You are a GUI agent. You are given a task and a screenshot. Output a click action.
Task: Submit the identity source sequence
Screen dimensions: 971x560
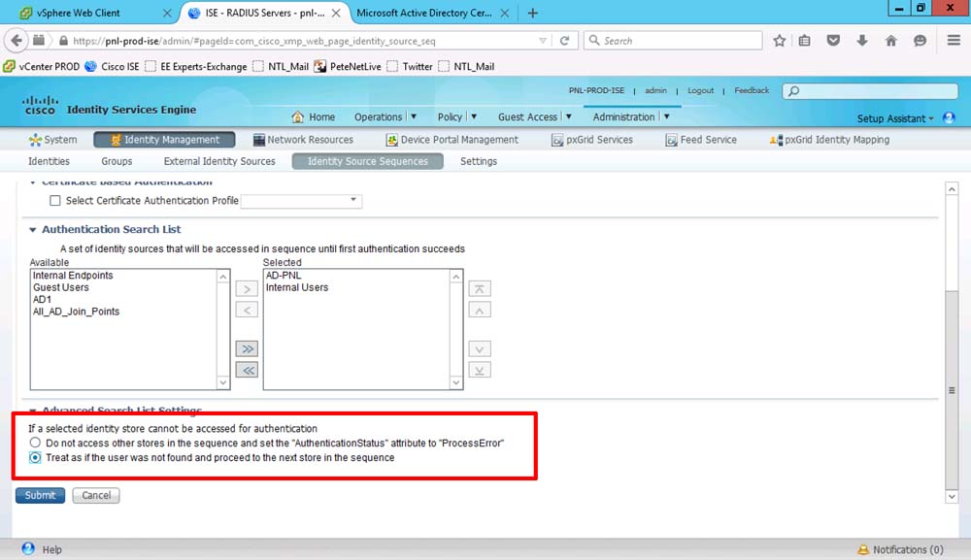[x=40, y=496]
